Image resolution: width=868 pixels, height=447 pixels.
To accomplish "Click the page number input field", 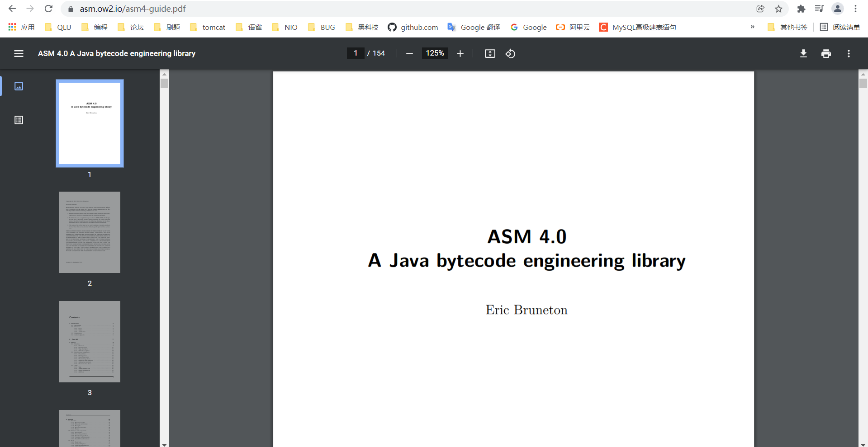I will coord(356,53).
